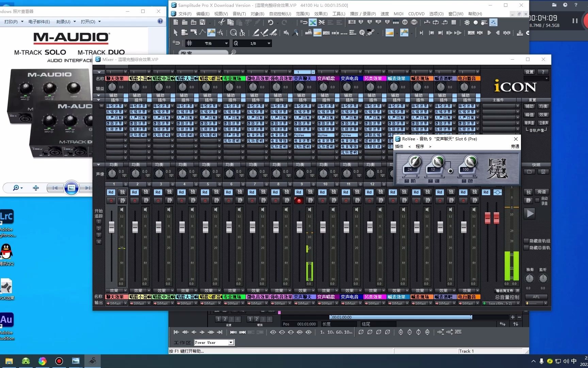Click the 60s zoom icon in bottom toolbar
This screenshot has height=368, width=588.
(339, 332)
